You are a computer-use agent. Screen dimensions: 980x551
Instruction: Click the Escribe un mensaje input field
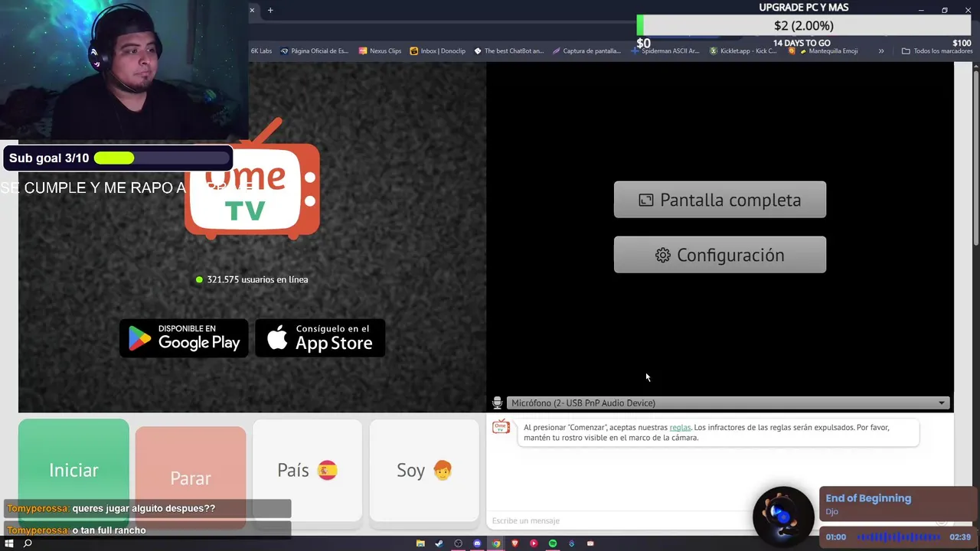pyautogui.click(x=620, y=520)
